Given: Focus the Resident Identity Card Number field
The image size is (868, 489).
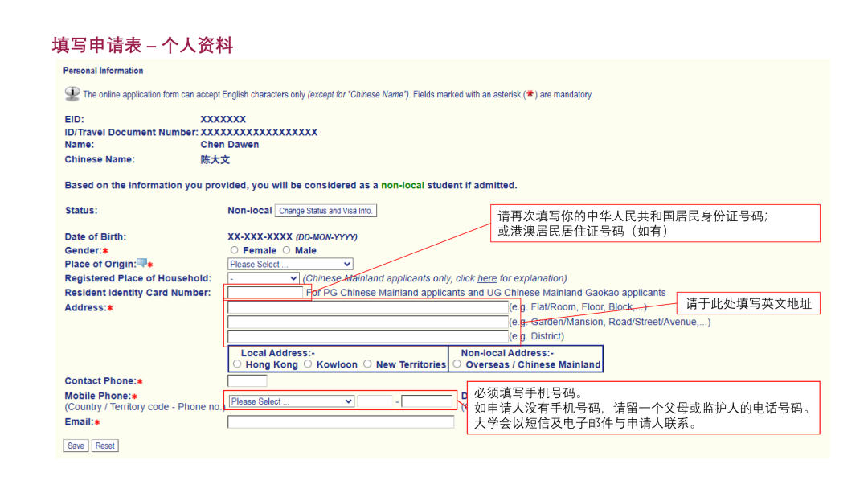Looking at the screenshot, I should 265,293.
